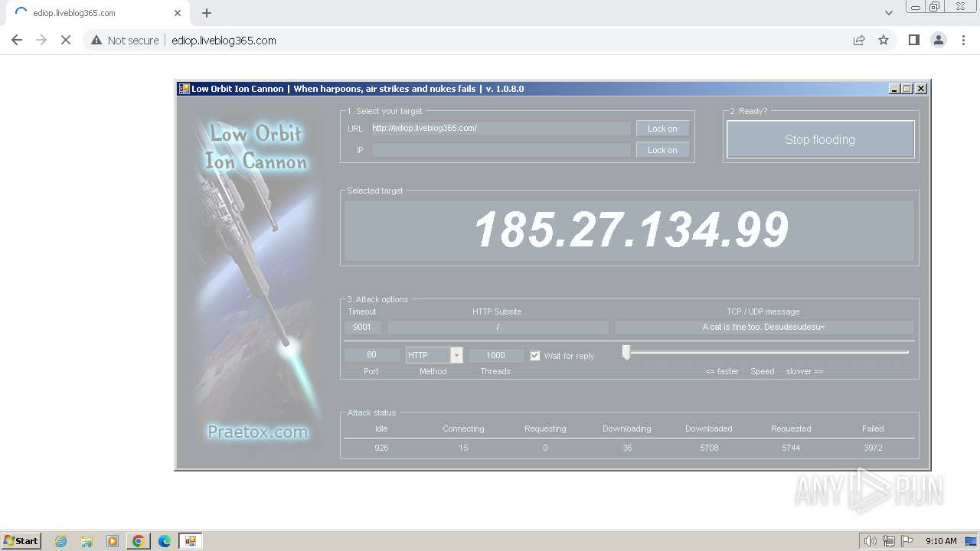980x551 pixels.
Task: Open Microsoft Edge from the taskbar
Action: 165,541
